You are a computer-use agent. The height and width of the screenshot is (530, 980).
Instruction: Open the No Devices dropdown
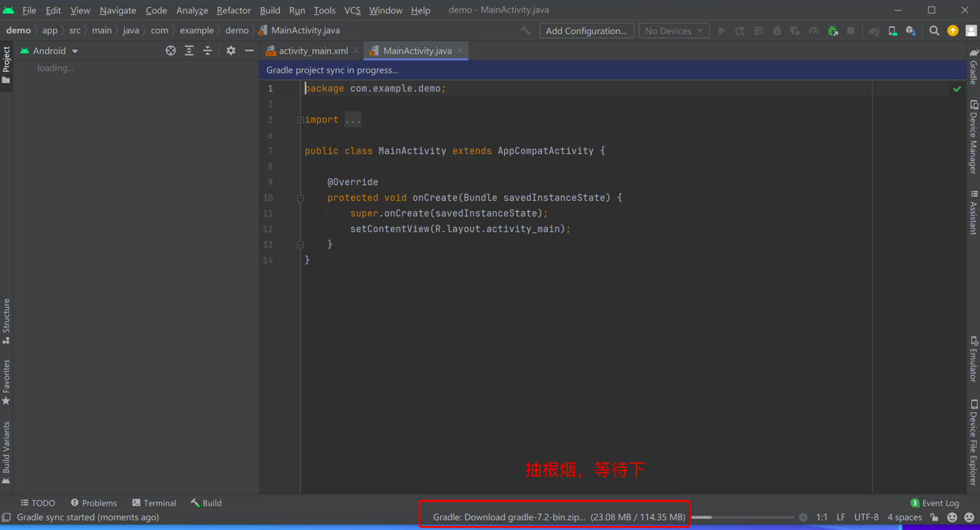[x=673, y=31]
